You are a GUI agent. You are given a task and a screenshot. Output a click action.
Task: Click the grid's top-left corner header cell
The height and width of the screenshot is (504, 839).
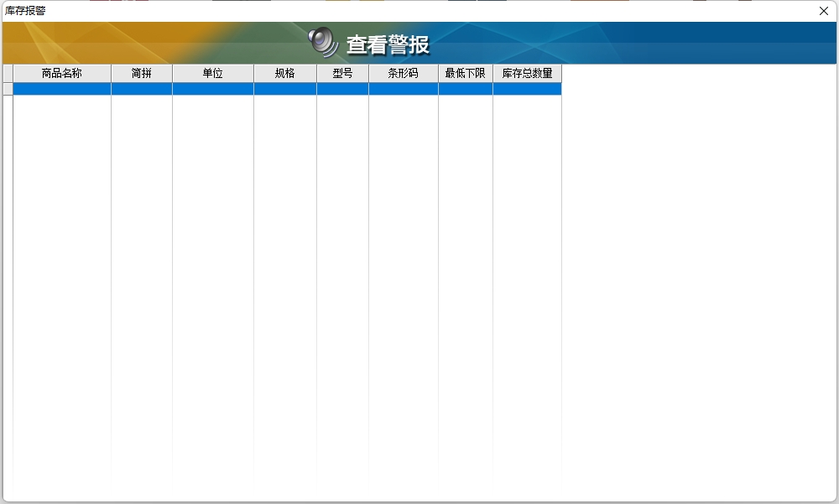[8, 74]
